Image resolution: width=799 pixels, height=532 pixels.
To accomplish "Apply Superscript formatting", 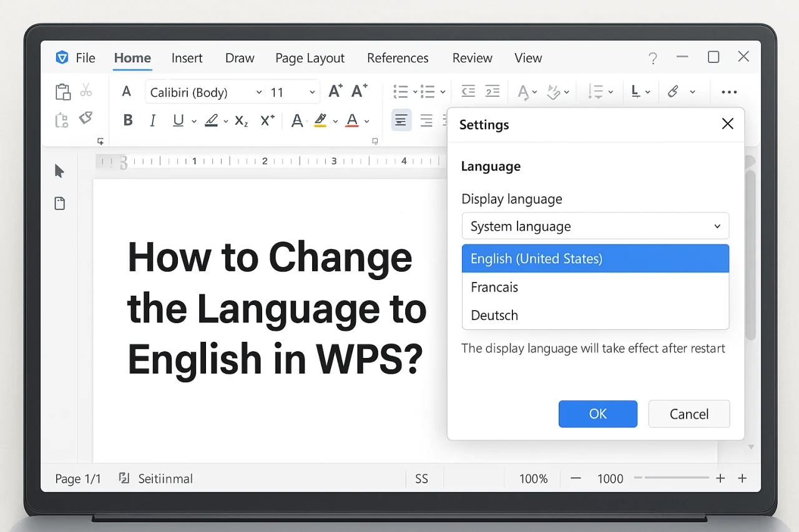I will tap(268, 120).
